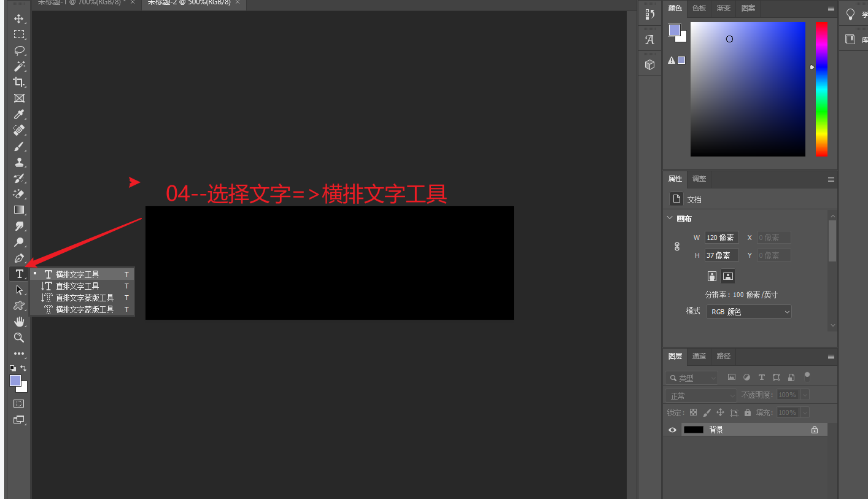Image resolution: width=868 pixels, height=499 pixels.
Task: Select the Dodge tool
Action: pos(19,242)
